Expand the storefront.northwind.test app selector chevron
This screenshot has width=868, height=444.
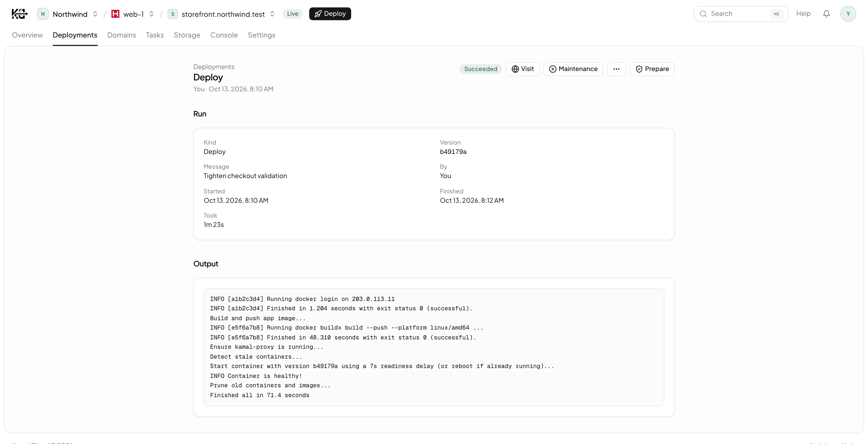click(272, 14)
